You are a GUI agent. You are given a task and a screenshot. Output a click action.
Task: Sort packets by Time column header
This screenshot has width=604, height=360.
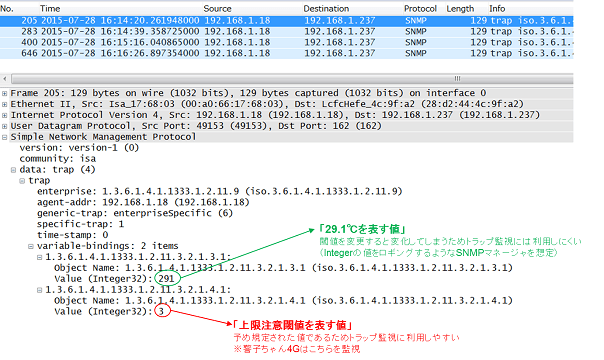pyautogui.click(x=50, y=8)
